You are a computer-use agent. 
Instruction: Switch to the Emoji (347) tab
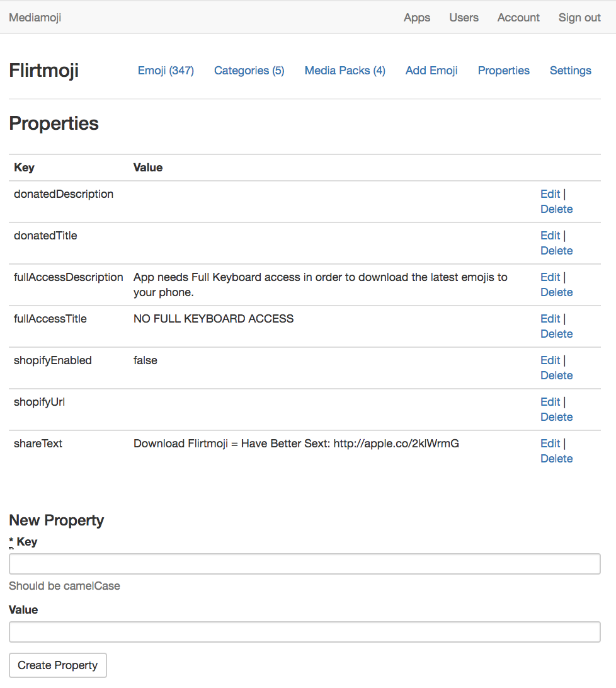click(x=166, y=71)
